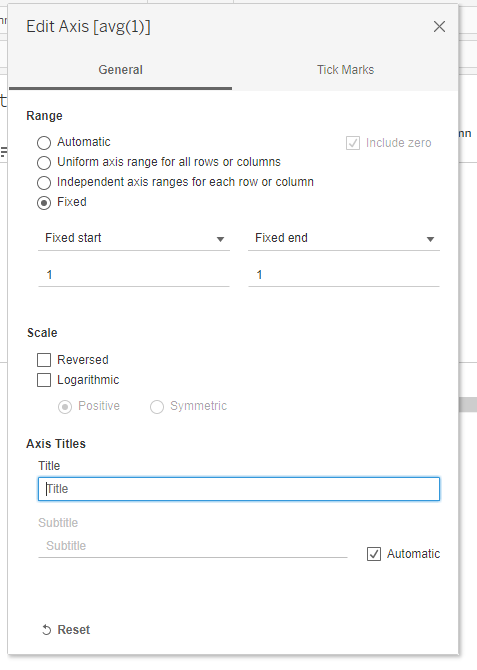Uncheck the Automatic subtitle checkbox
Image resolution: width=477 pixels, height=670 pixels.
tap(374, 554)
